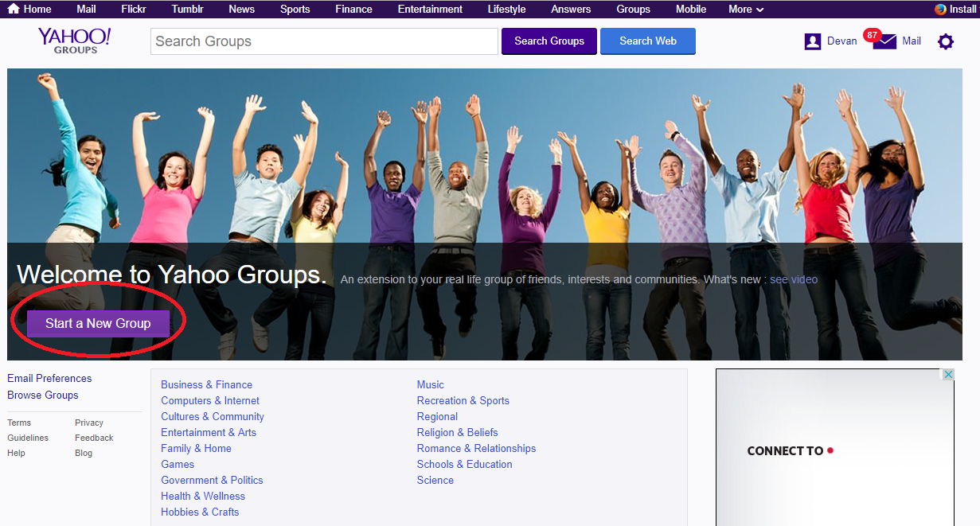The width and height of the screenshot is (980, 526).
Task: Open Mail in top navigation bar
Action: pos(86,9)
